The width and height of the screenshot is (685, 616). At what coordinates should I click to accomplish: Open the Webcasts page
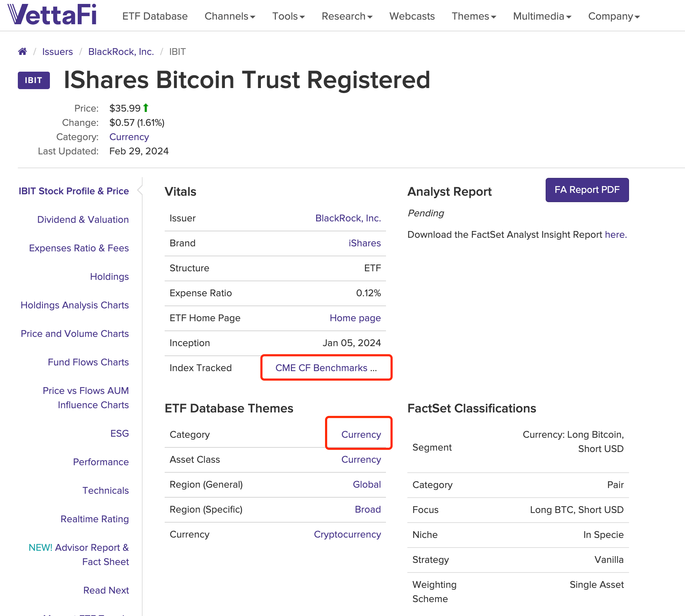[412, 16]
